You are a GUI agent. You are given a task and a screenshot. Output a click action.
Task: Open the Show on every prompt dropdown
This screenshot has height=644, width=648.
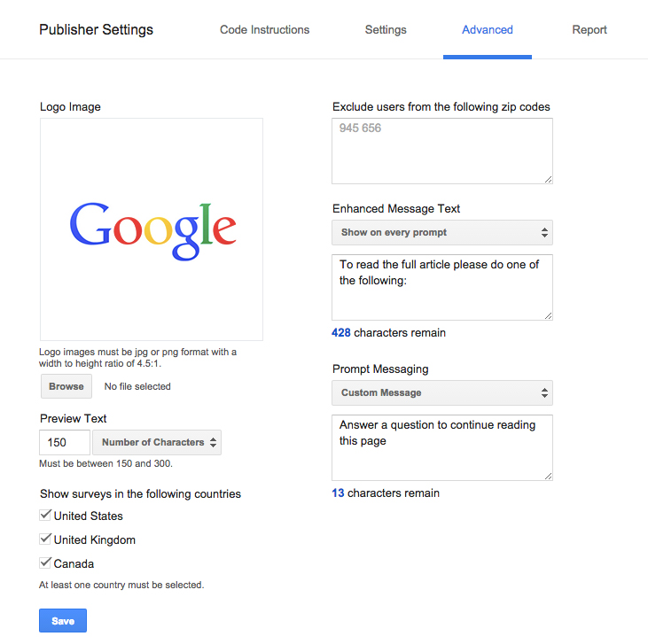click(x=442, y=233)
